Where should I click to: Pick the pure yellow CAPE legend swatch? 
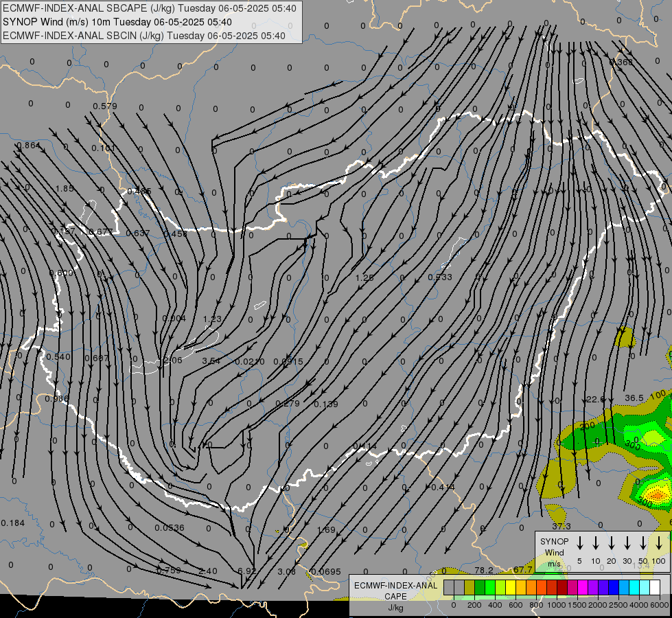[x=511, y=587]
